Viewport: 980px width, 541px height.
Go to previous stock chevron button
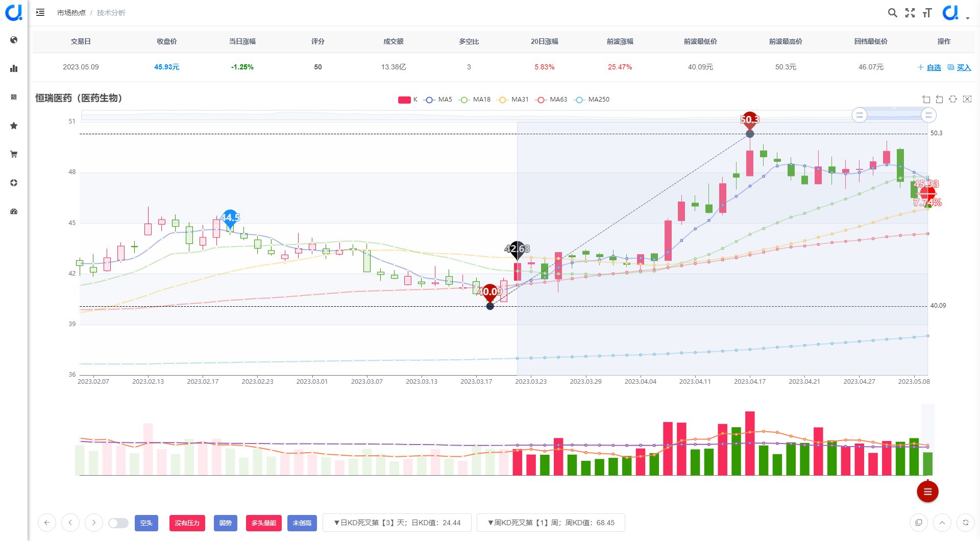[x=70, y=523]
